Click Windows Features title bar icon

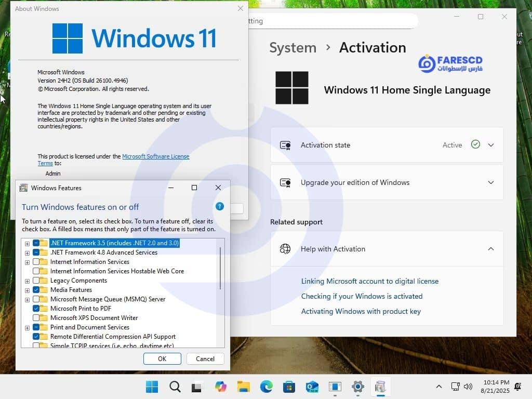tap(23, 188)
